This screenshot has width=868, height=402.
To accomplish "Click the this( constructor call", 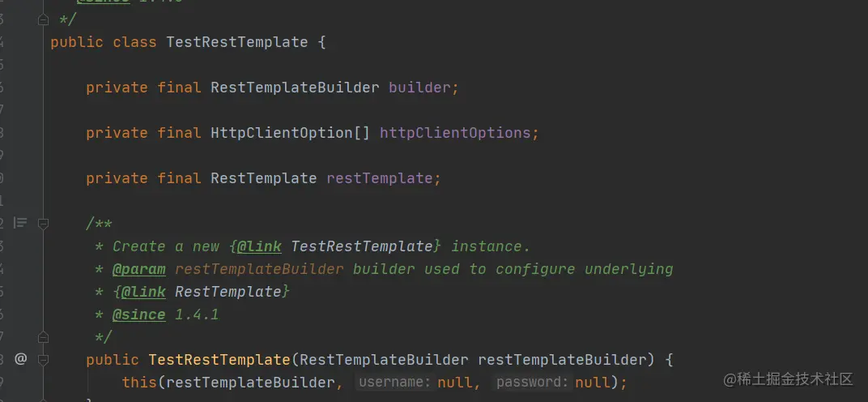I will pyautogui.click(x=139, y=383).
